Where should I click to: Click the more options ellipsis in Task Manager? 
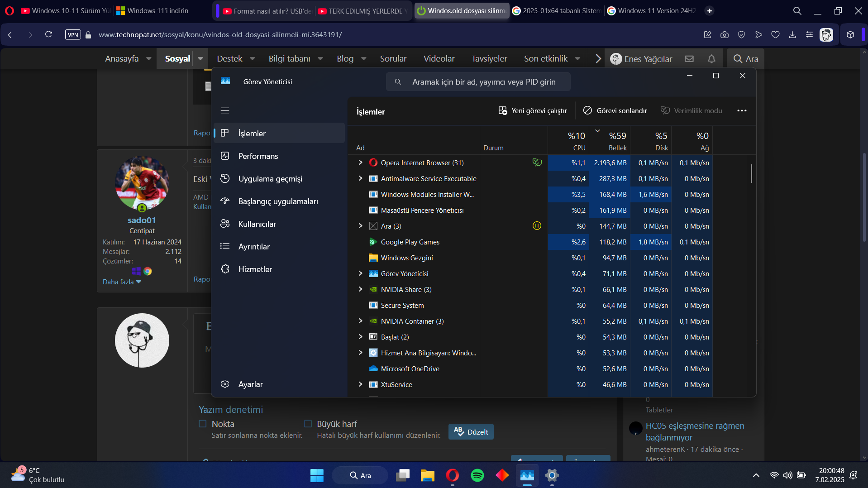[742, 111]
